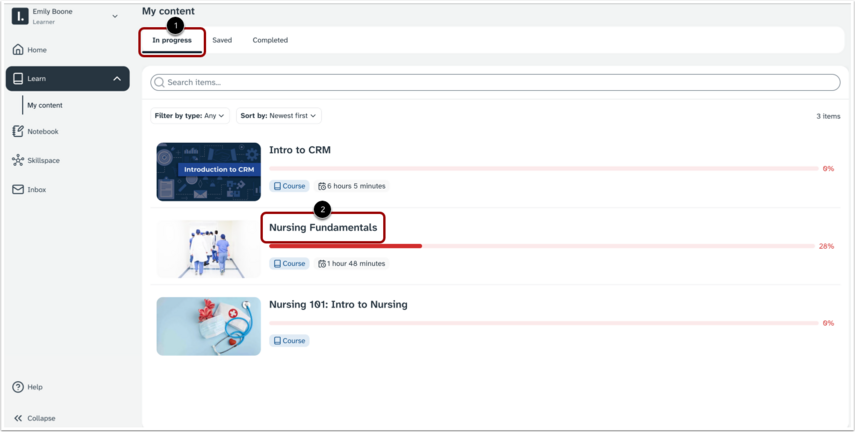Click the 28% progress percentage label
Image resolution: width=855 pixels, height=432 pixels.
tap(826, 246)
